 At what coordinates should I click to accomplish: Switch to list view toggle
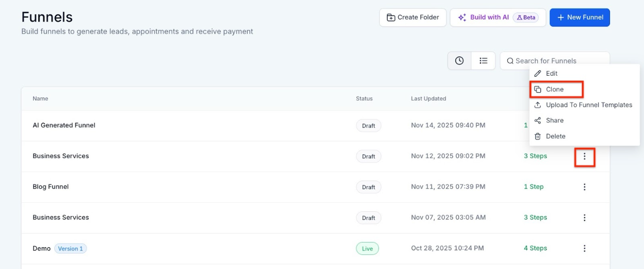tap(483, 61)
